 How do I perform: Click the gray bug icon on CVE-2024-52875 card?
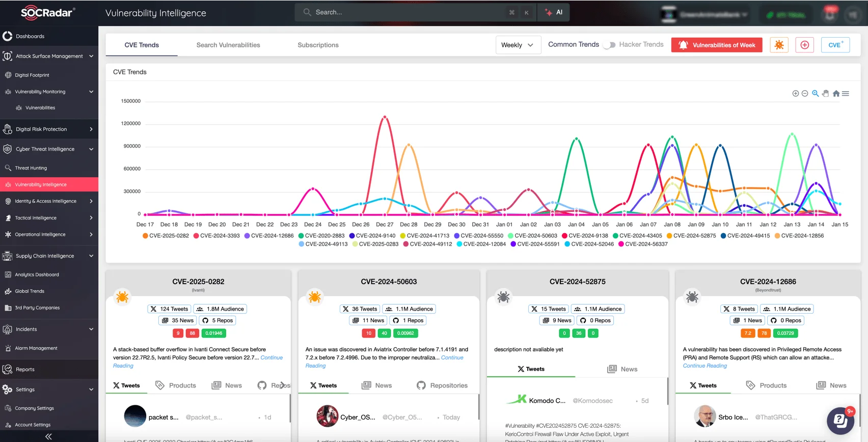(x=503, y=296)
